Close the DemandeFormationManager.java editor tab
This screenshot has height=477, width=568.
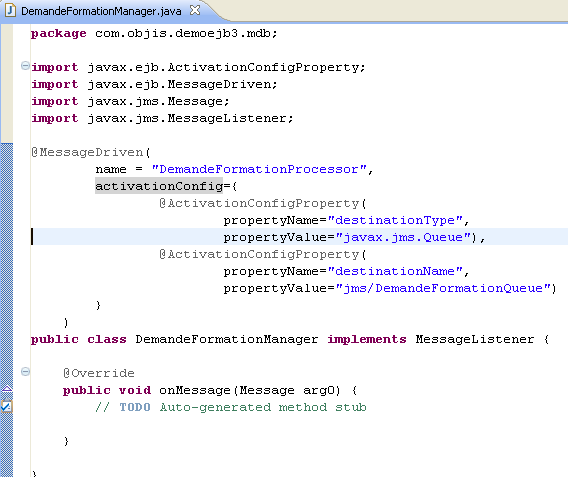point(195,11)
